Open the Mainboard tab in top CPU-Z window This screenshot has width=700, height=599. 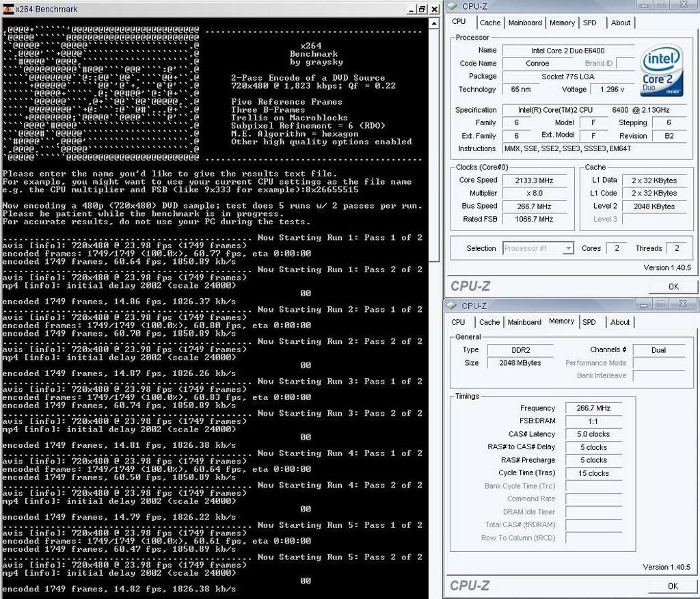(525, 23)
